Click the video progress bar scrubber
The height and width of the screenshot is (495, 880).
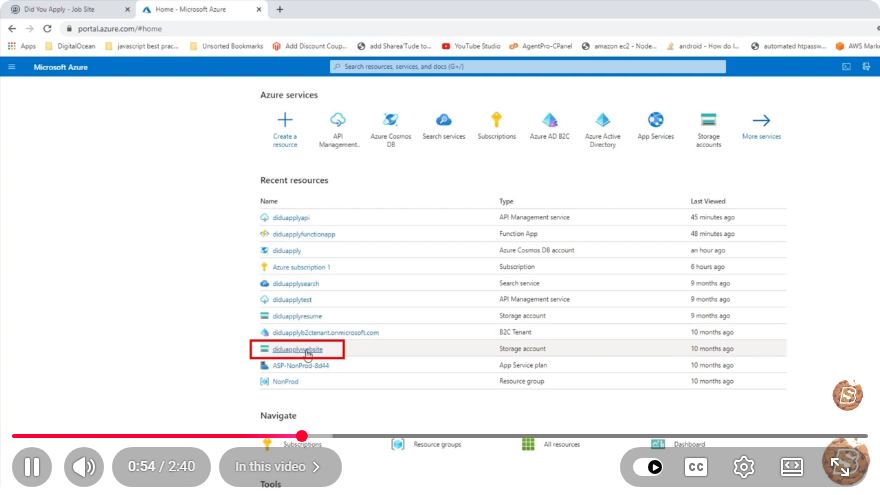tap(302, 436)
